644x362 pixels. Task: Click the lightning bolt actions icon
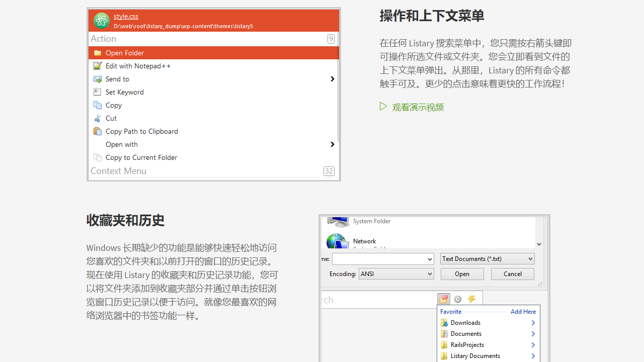[471, 299]
